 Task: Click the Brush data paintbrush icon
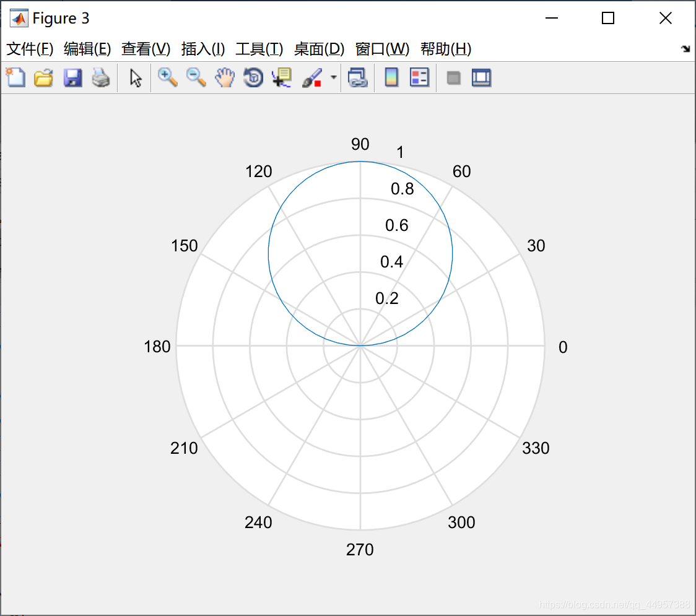click(311, 78)
